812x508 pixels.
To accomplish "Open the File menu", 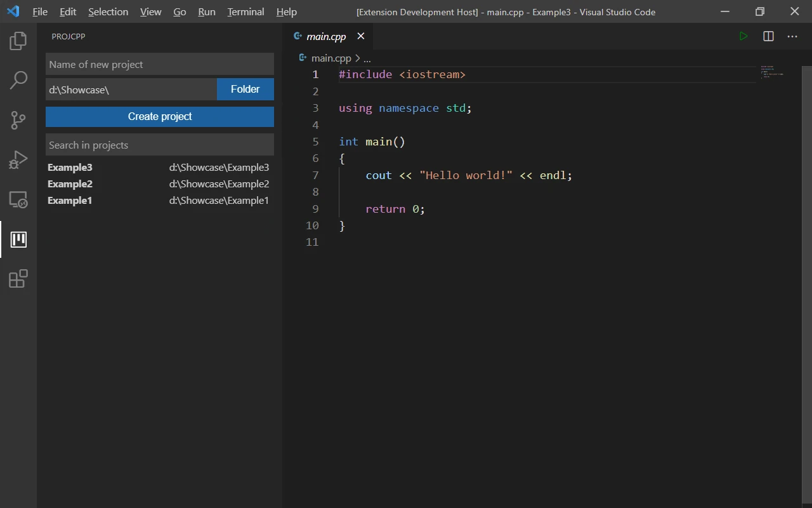I will [x=40, y=11].
